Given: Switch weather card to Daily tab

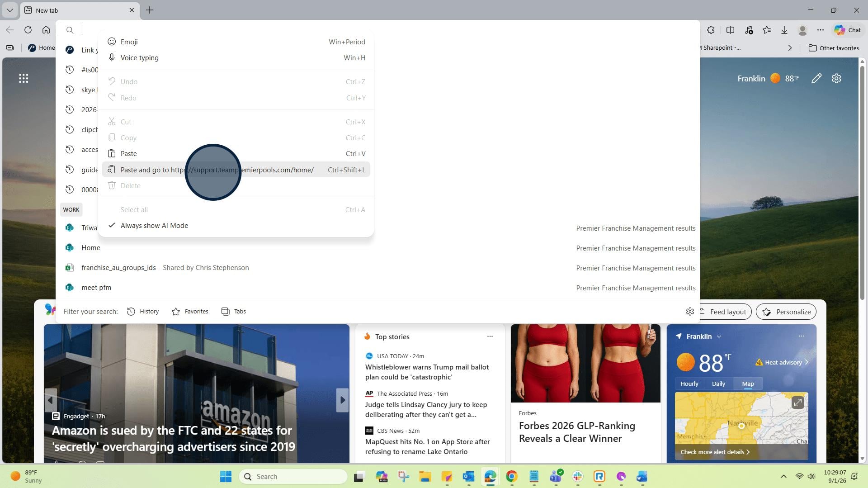Looking at the screenshot, I should [x=718, y=384].
